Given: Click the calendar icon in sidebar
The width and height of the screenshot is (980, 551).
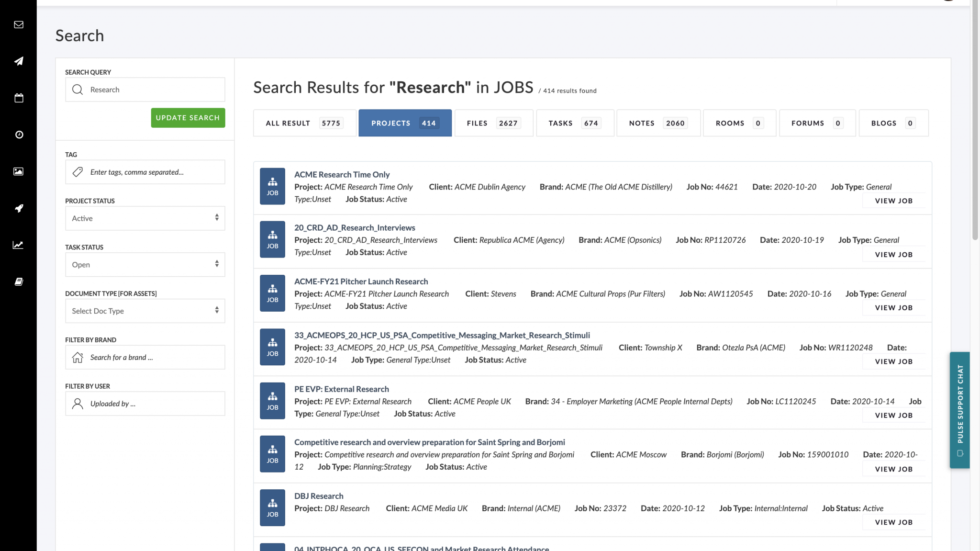Looking at the screenshot, I should pyautogui.click(x=18, y=98).
